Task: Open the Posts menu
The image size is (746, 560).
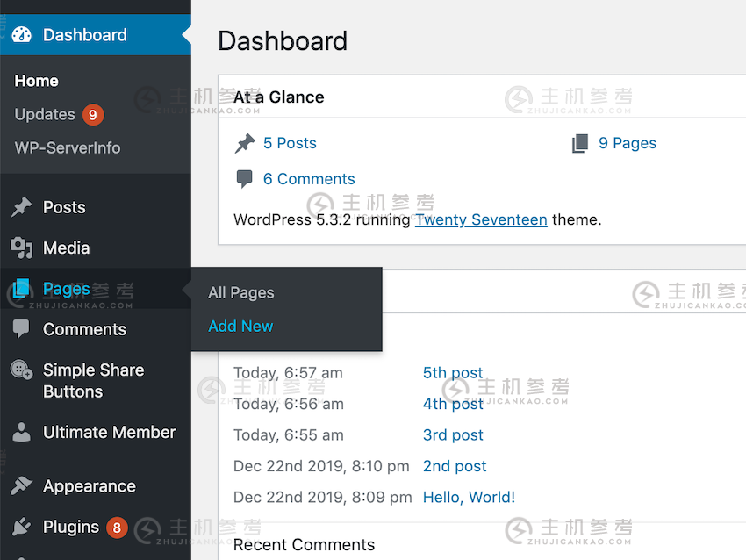Action: point(64,207)
